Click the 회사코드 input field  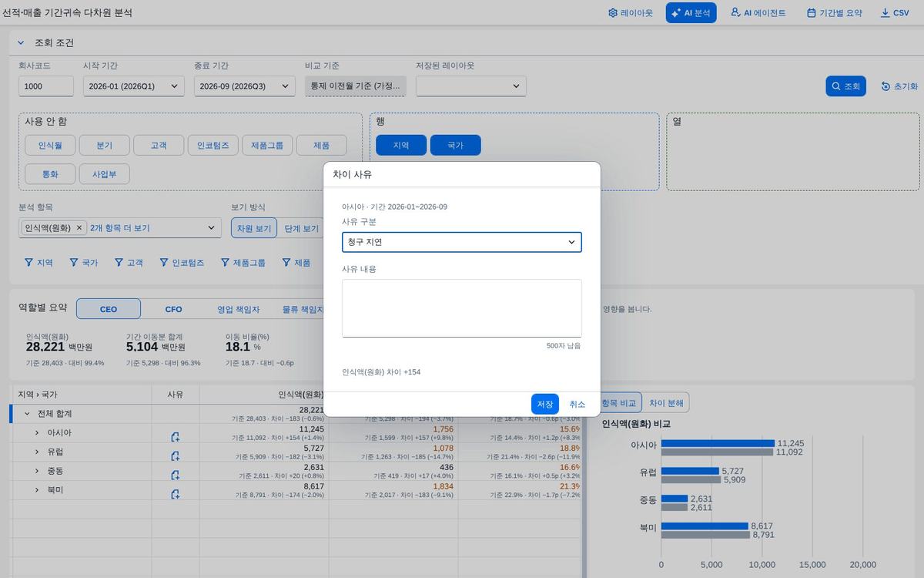(x=46, y=86)
